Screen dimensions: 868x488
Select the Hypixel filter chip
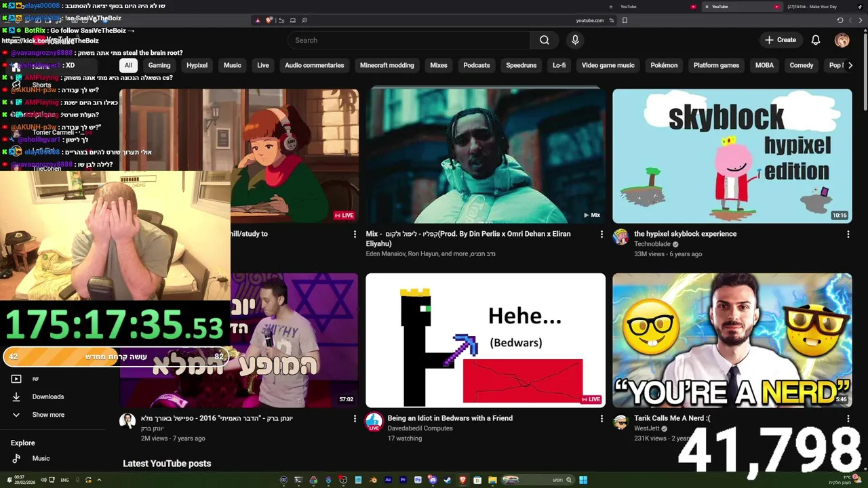tap(197, 65)
